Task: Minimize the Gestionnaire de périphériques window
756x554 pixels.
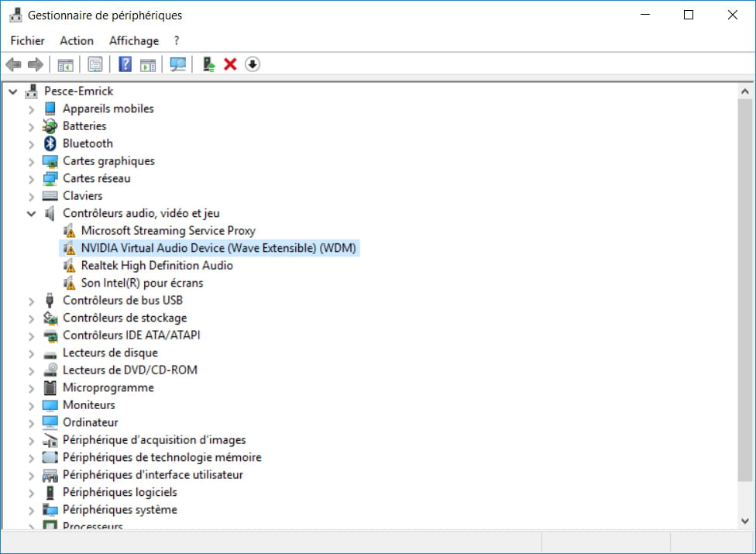Action: tap(645, 15)
